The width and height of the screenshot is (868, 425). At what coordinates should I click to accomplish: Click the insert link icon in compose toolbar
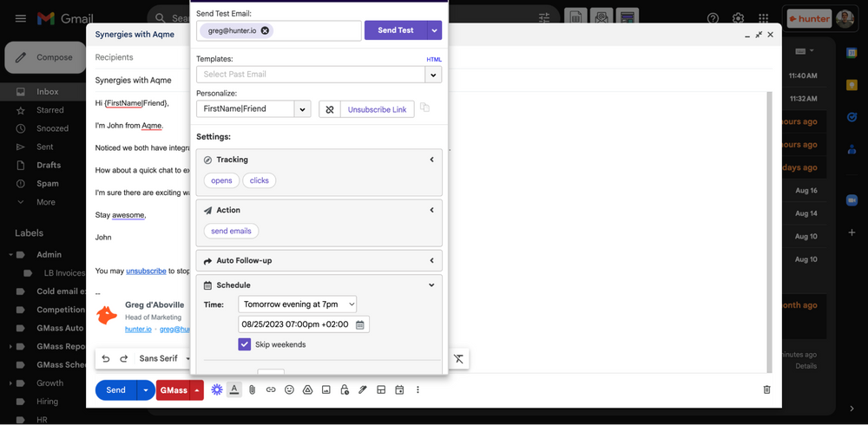click(271, 390)
